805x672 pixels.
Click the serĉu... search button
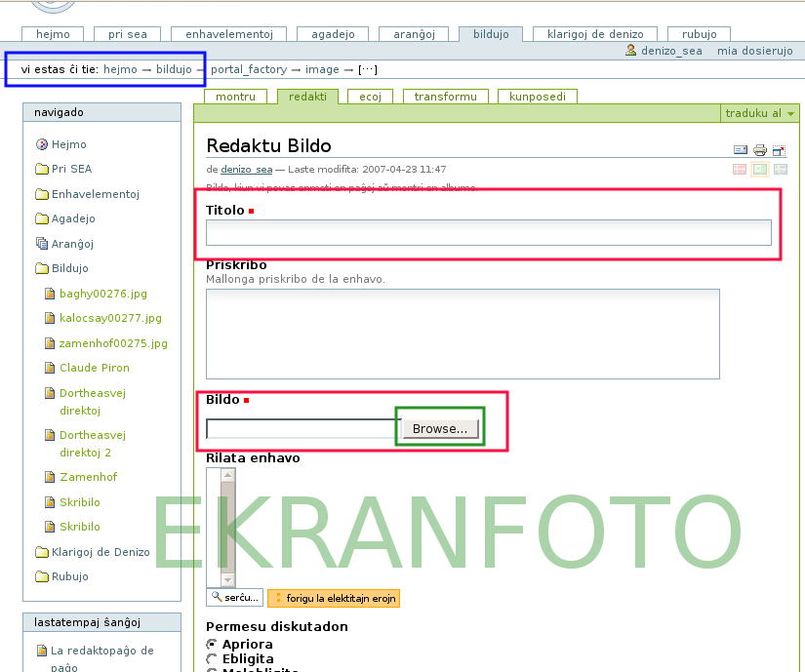coord(234,598)
